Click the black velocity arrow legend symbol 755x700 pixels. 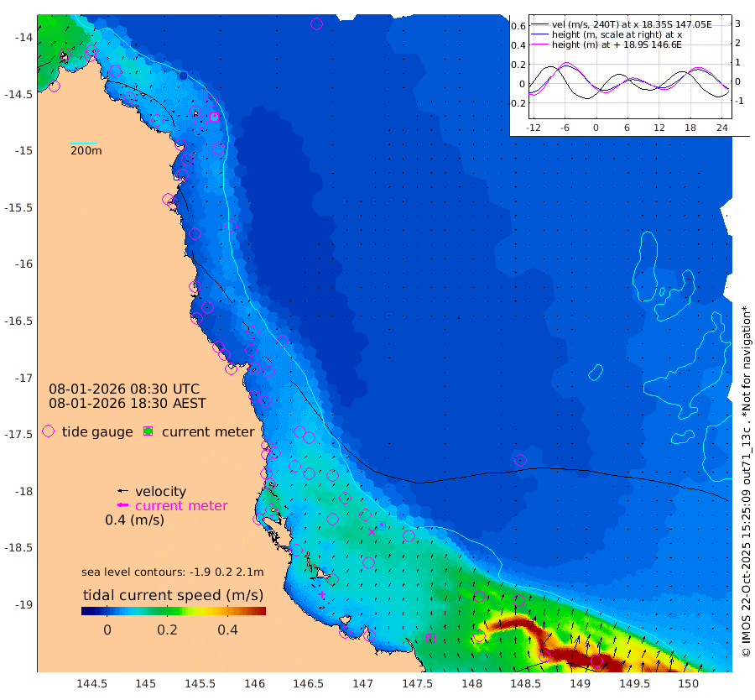pyautogui.click(x=123, y=491)
